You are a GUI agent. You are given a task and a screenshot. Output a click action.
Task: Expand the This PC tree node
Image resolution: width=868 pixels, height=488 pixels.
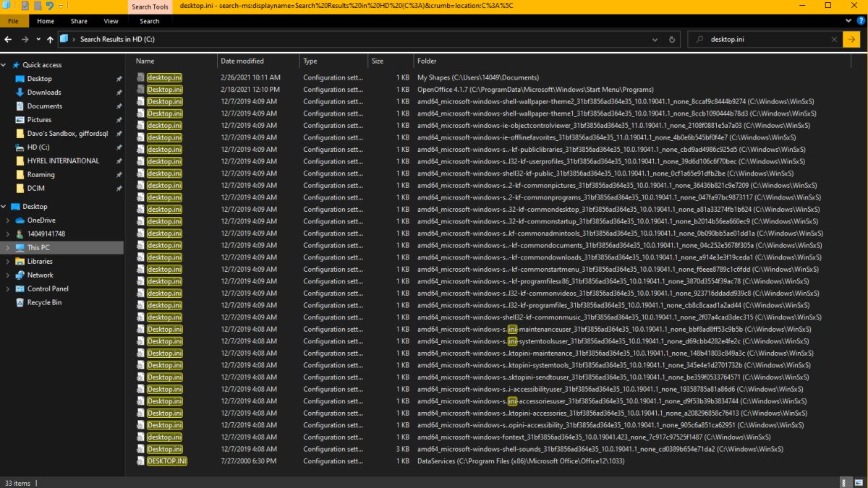coord(8,248)
